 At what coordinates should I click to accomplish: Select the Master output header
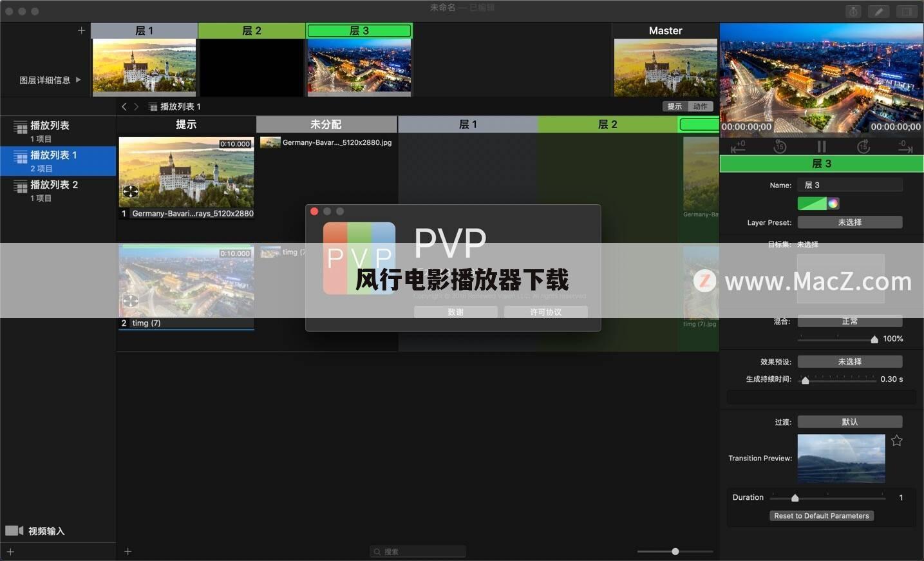[x=665, y=30]
